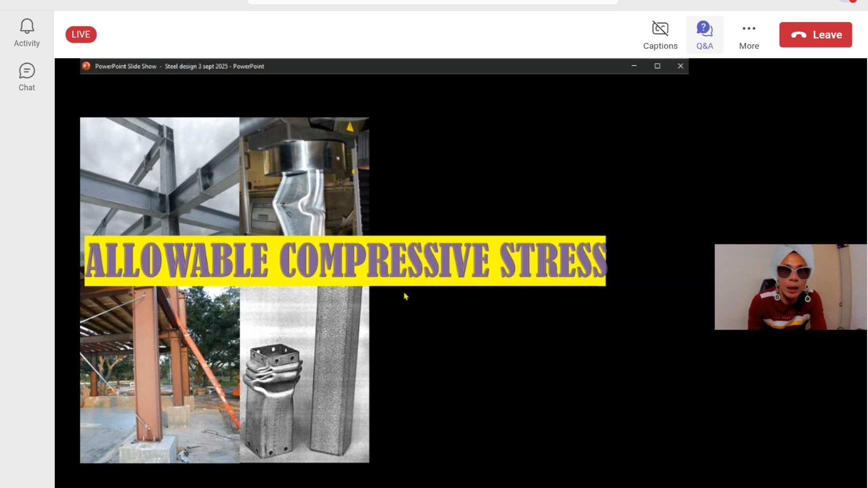Screen dimensions: 868x488
Task: Click the PowerPoint Slide Show window title text
Action: click(x=179, y=66)
